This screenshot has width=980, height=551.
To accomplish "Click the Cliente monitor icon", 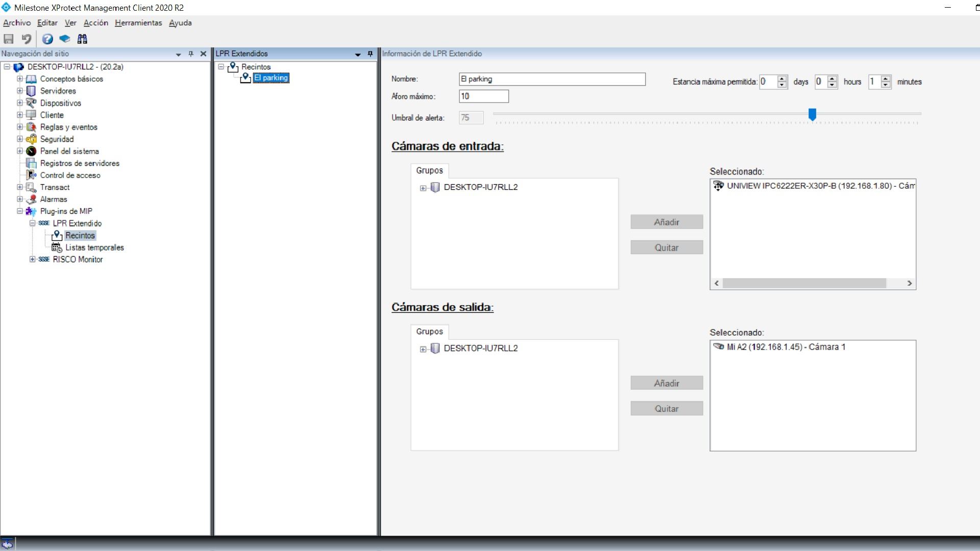I will pos(31,115).
